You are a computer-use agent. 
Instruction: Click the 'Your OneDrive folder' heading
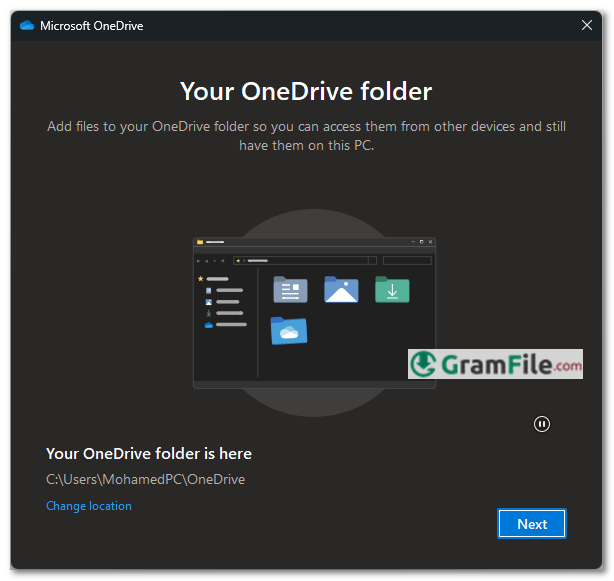(306, 91)
